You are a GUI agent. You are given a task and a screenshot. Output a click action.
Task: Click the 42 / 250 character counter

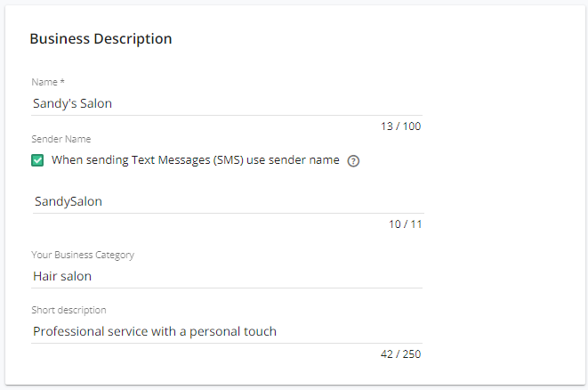pos(401,354)
